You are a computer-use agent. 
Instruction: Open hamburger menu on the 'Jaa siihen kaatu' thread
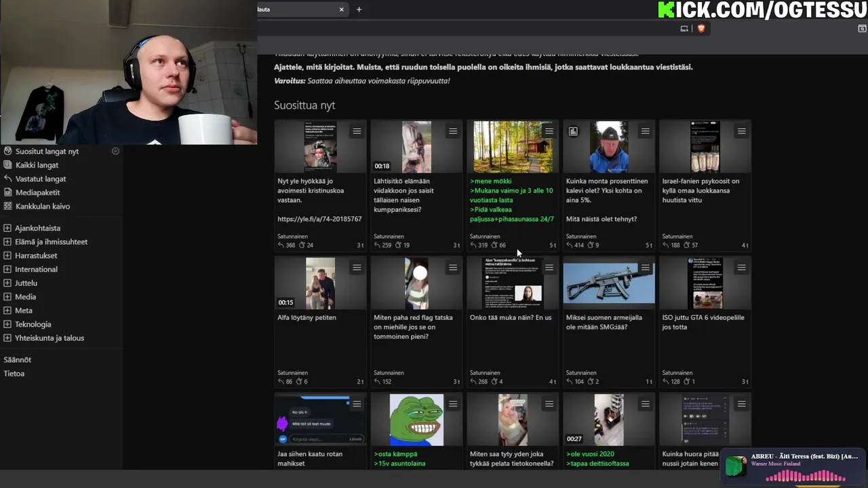tap(357, 404)
